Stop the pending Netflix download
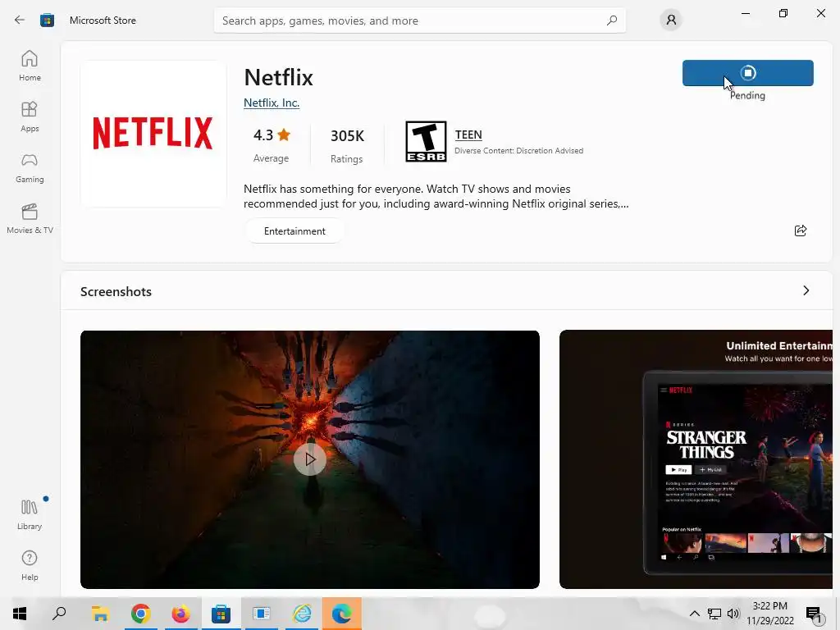The width and height of the screenshot is (840, 630). pos(747,73)
